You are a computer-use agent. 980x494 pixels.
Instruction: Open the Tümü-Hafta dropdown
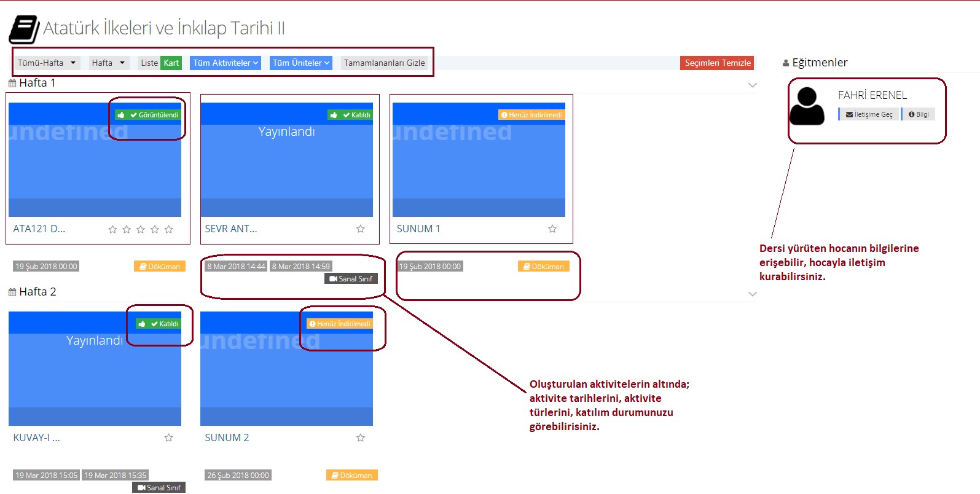47,63
